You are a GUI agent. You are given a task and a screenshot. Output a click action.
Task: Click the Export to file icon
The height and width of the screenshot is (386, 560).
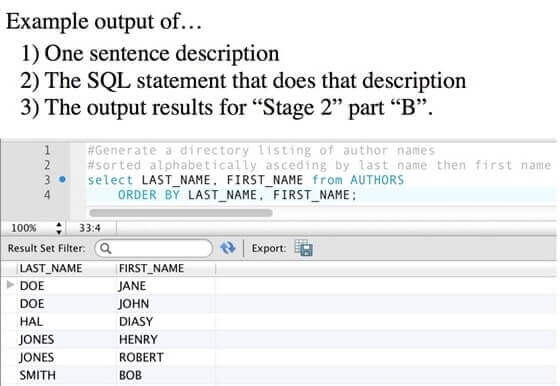[304, 248]
